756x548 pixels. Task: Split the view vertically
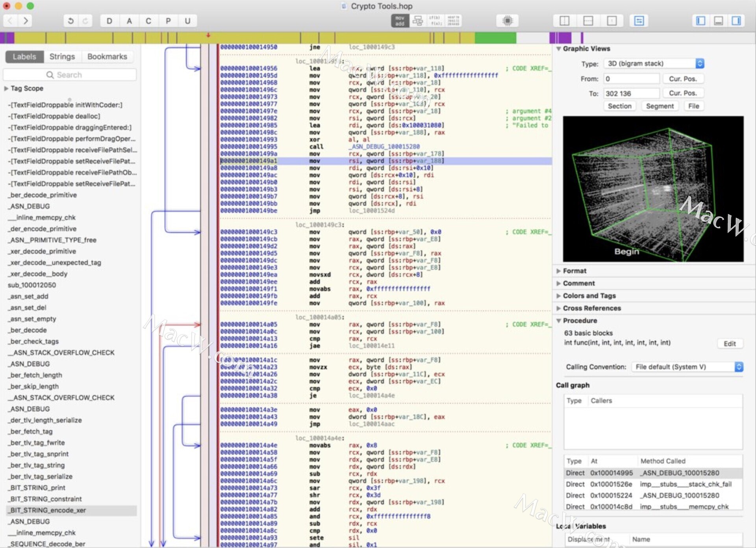564,21
